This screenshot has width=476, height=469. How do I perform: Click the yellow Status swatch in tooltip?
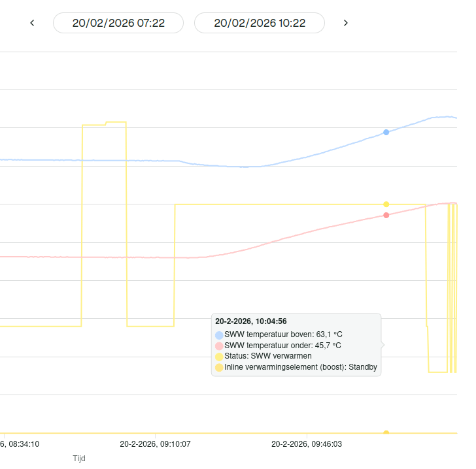[x=219, y=357]
